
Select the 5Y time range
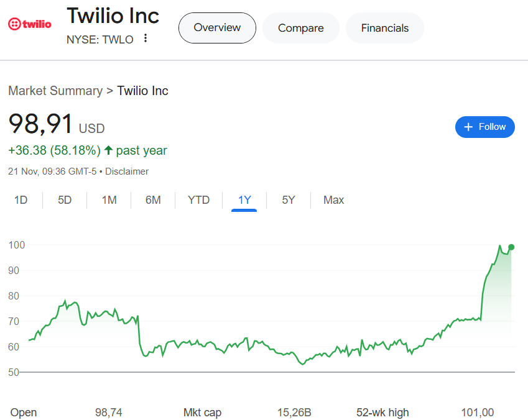click(289, 200)
